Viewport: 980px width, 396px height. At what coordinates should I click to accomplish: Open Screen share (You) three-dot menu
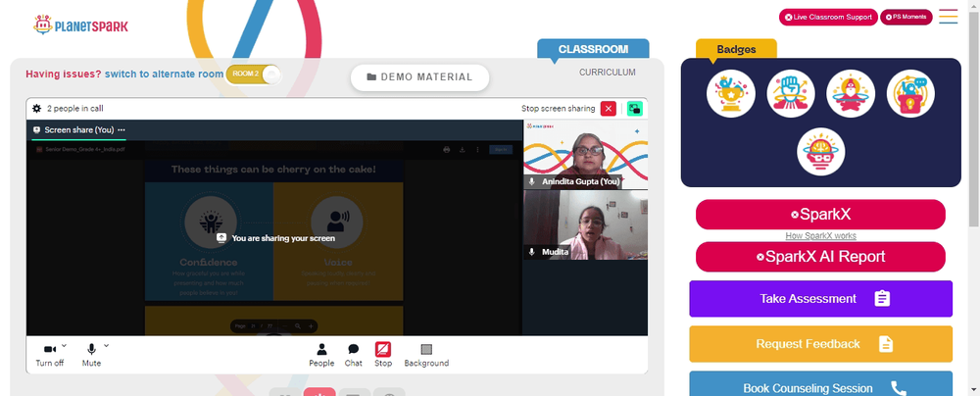pyautogui.click(x=122, y=130)
